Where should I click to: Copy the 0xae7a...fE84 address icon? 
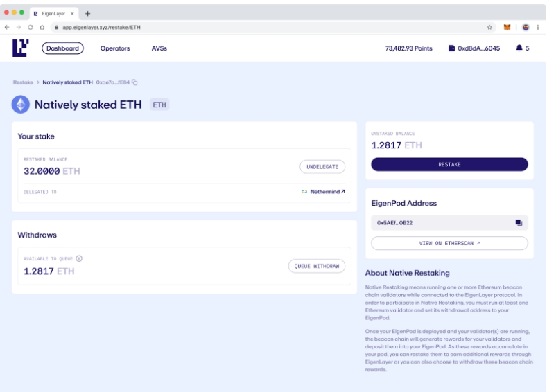pos(134,82)
